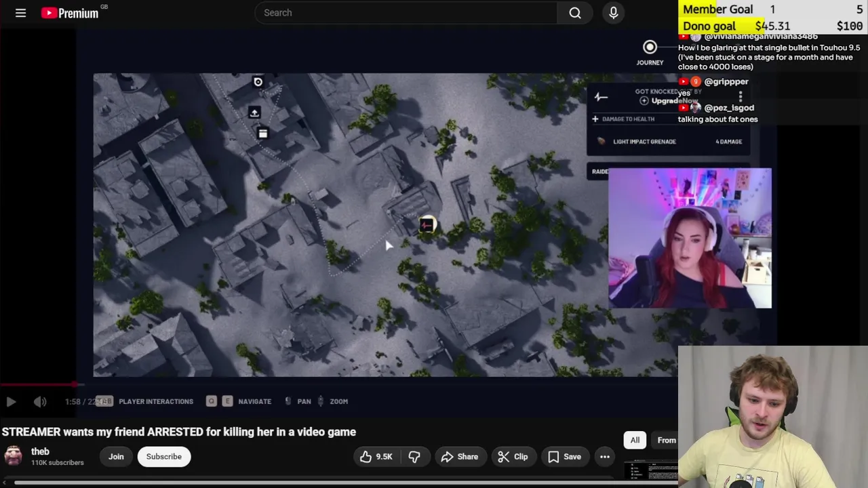Create a Clip with scissors button
The height and width of the screenshot is (488, 868).
tap(513, 457)
